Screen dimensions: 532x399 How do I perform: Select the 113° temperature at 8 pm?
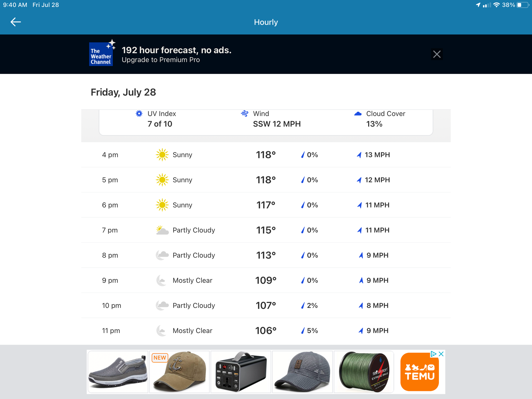click(266, 255)
